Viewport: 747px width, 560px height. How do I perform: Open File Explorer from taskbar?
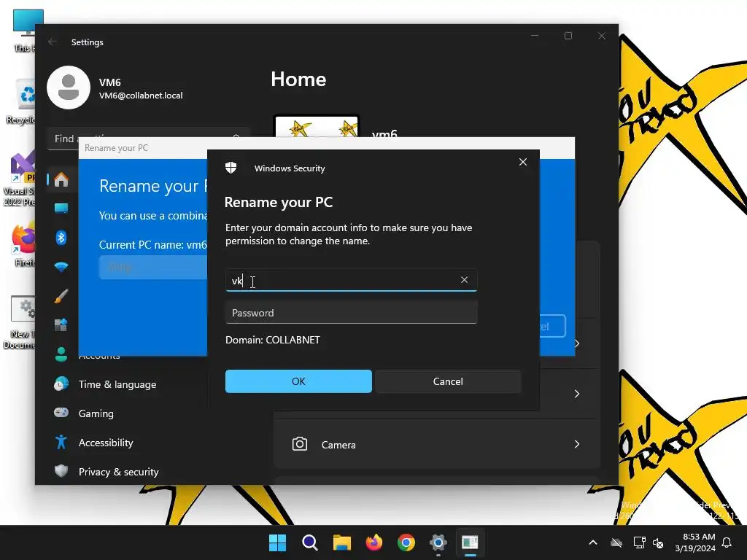341,542
